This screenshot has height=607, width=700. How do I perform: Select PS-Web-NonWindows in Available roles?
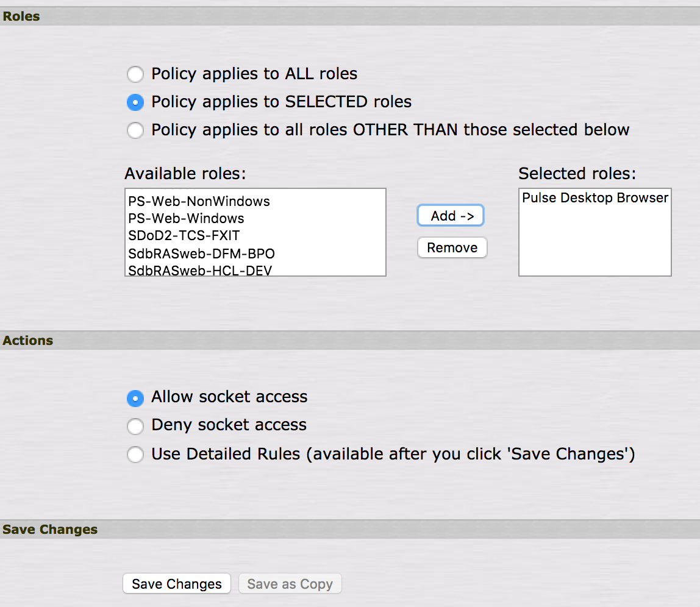tap(198, 201)
